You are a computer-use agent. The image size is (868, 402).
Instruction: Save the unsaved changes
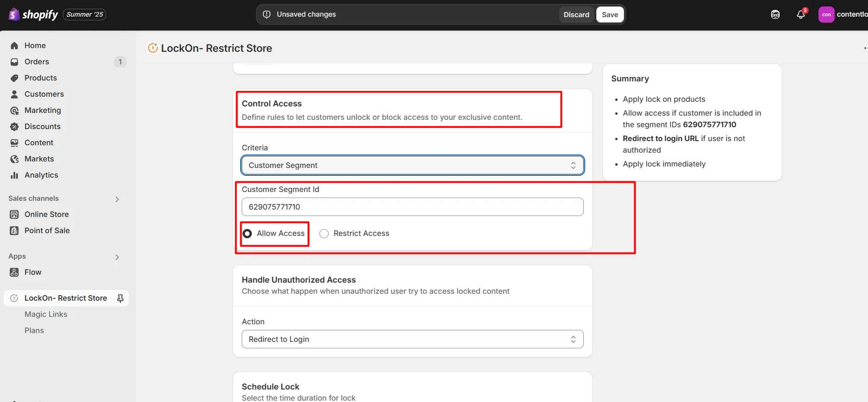(x=610, y=14)
